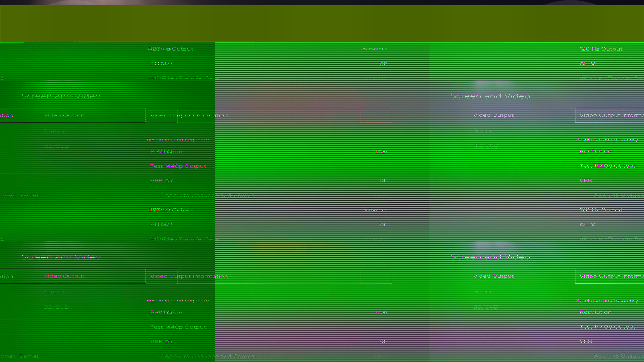Open Resolution 1440p value dropdown, upper copy
Image resolution: width=644 pixels, height=362 pixels.
coord(380,152)
